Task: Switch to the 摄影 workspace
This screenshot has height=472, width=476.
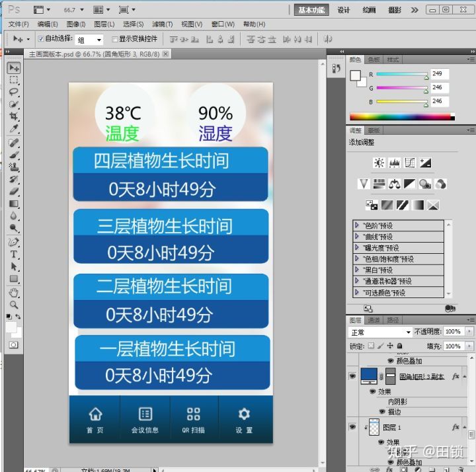Action: (395, 10)
